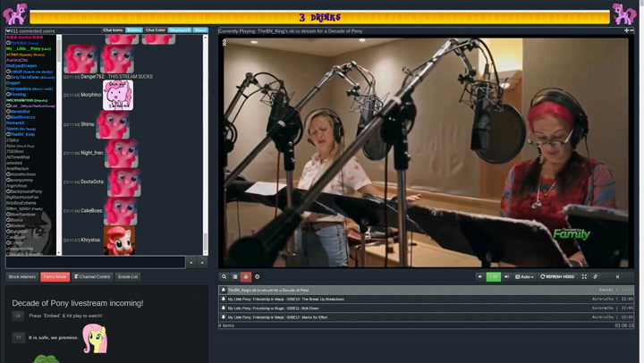Click the playlist list view icon

pos(235,277)
